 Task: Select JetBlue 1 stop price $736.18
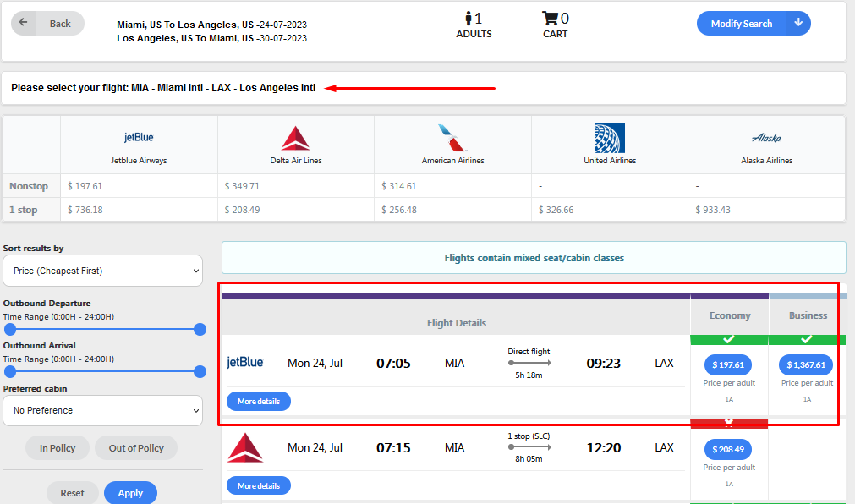[85, 210]
